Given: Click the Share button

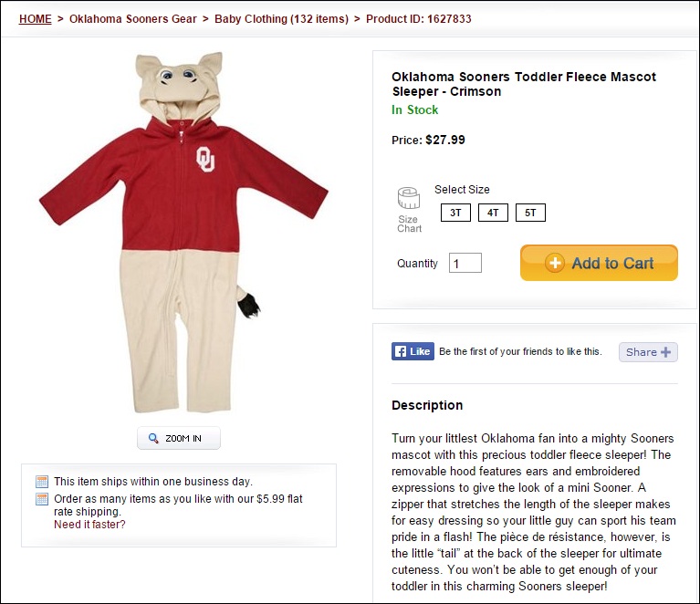Looking at the screenshot, I should (x=648, y=352).
